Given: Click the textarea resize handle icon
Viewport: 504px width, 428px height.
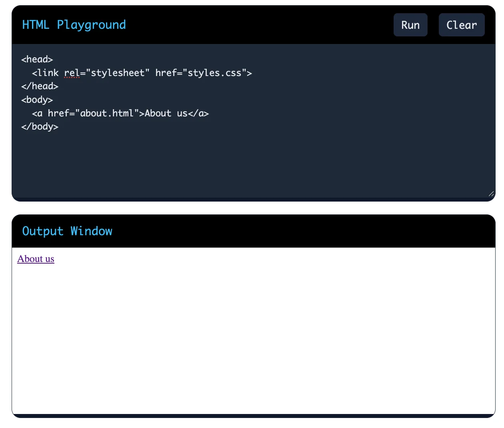Looking at the screenshot, I should click(491, 194).
